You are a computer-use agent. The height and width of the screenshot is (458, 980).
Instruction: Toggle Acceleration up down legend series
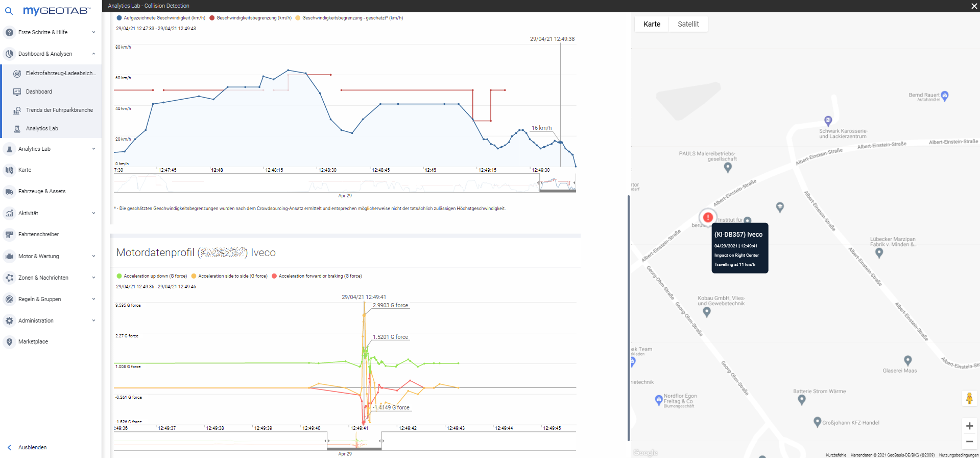click(x=152, y=276)
